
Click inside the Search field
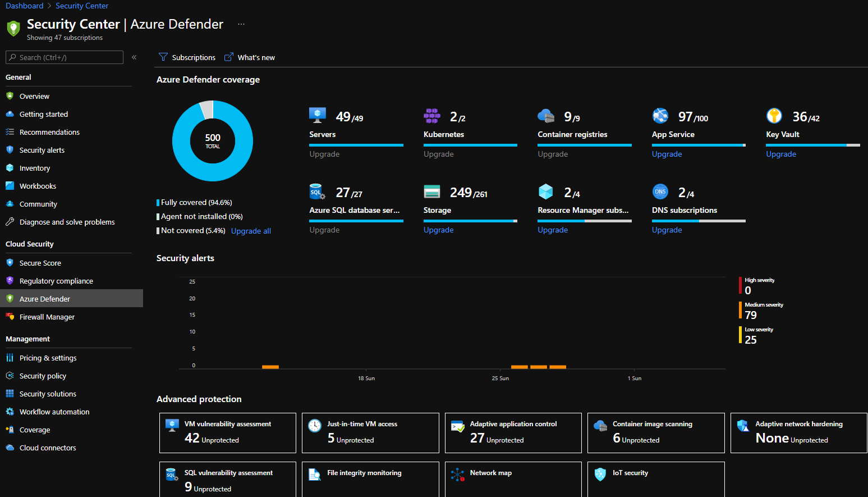point(63,57)
